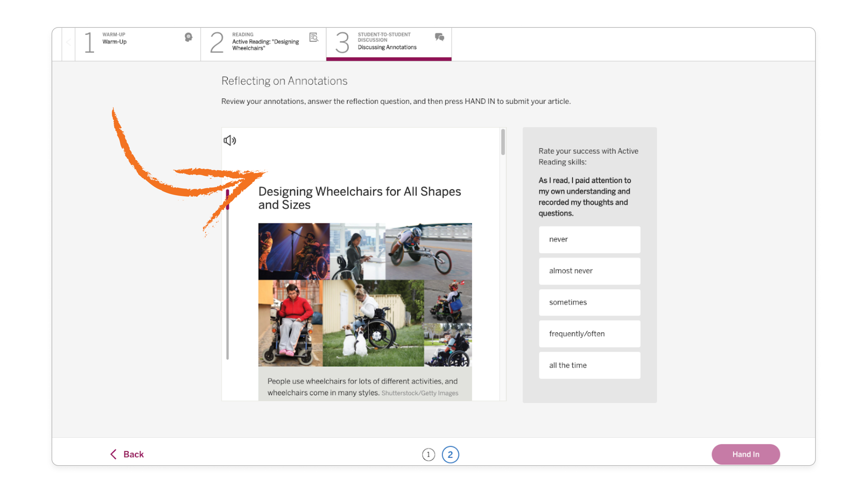Click the faded previous-step arrow at the tab bar's left edge
Screen dimensions: 868x493
pos(68,42)
